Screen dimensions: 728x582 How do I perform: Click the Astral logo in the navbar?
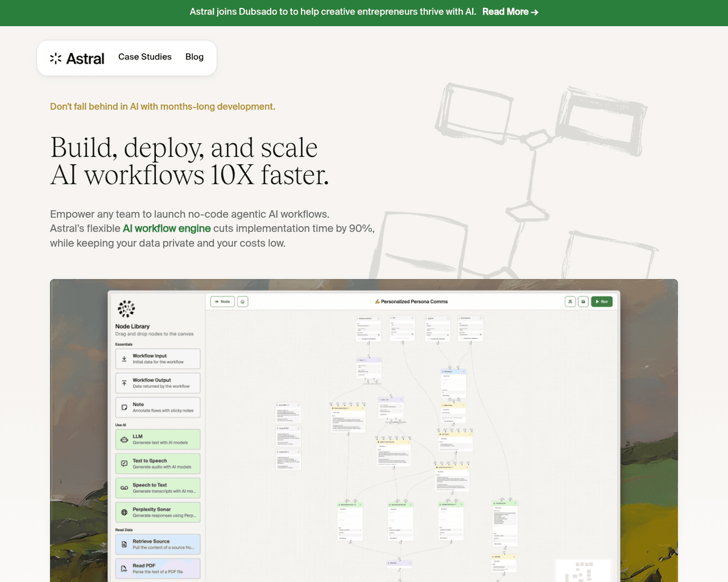77,58
